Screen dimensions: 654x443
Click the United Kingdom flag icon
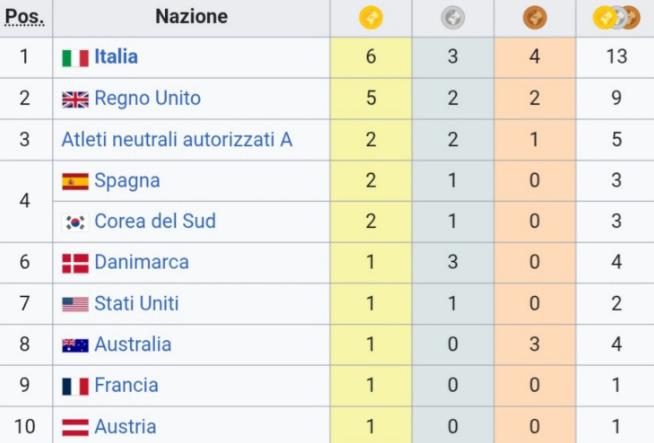75,99
